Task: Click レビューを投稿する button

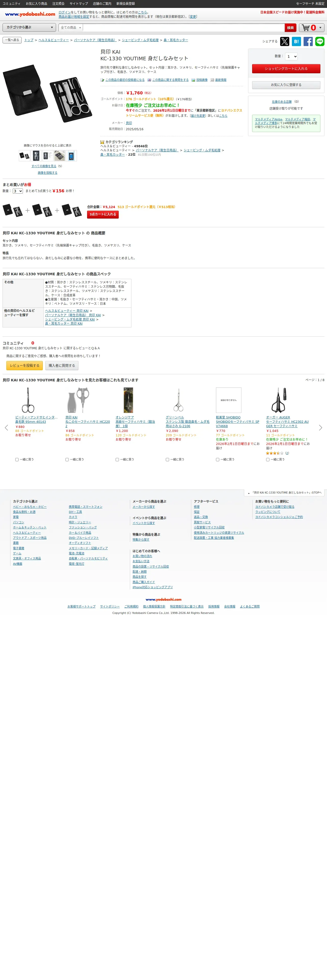Action: pyautogui.click(x=24, y=366)
